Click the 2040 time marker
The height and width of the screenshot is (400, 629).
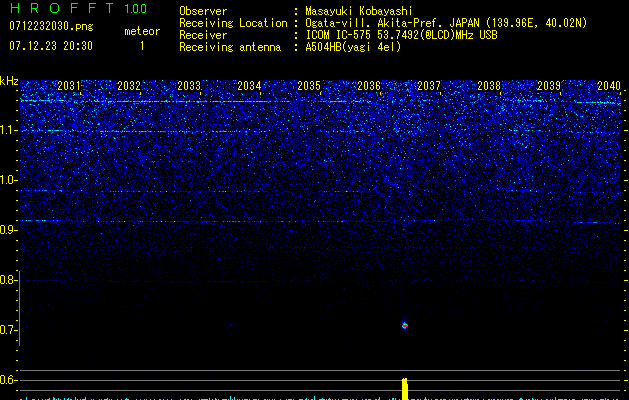tap(609, 85)
